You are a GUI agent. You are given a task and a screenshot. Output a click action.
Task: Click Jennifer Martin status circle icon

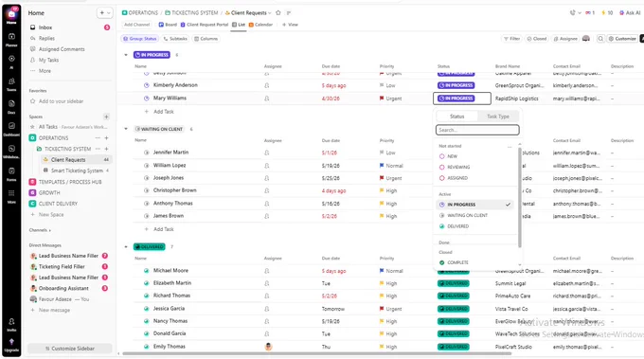tap(146, 153)
